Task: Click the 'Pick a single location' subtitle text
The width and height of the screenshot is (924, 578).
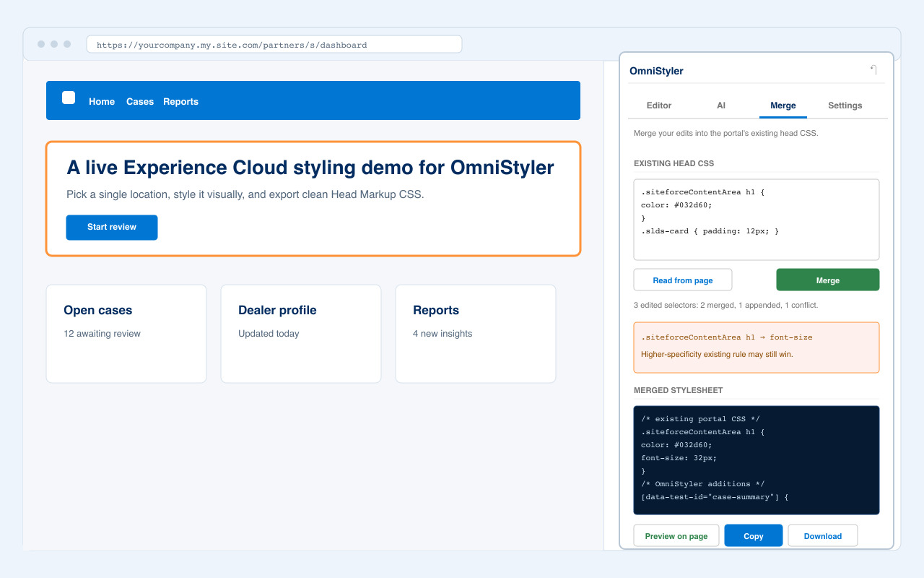Action: (245, 195)
